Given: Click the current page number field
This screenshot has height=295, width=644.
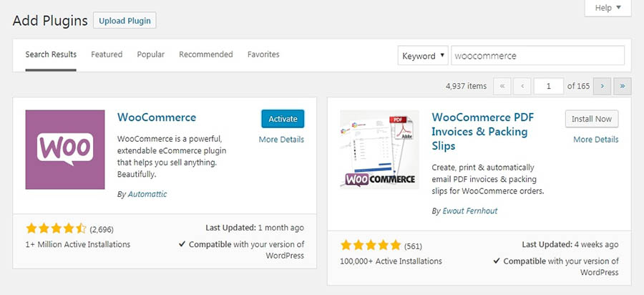Looking at the screenshot, I should (549, 87).
